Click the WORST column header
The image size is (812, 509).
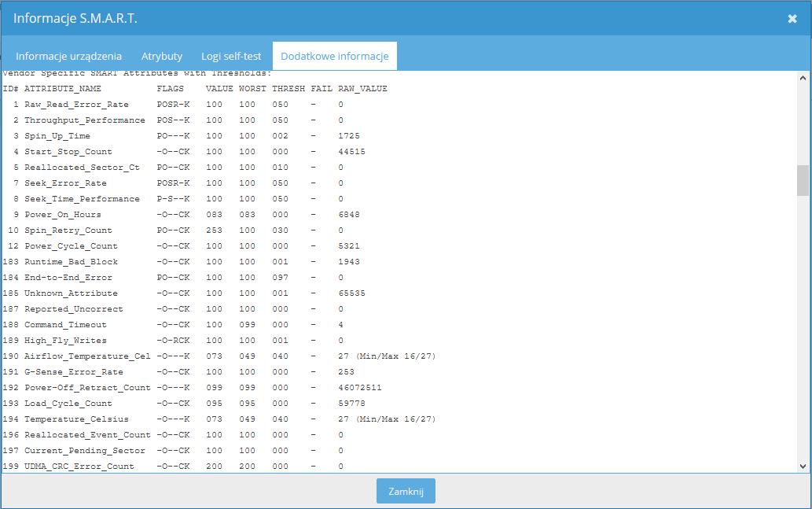pos(252,89)
